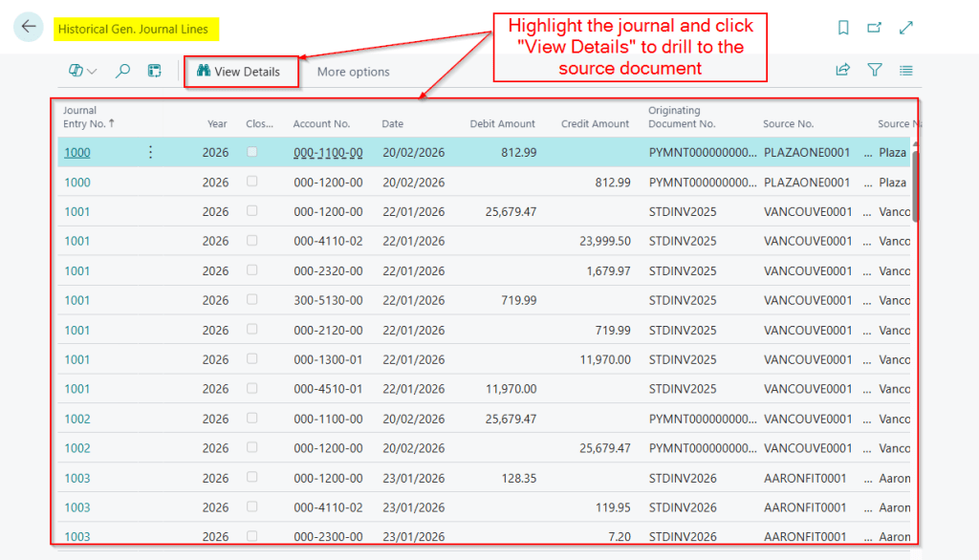
Task: Toggle Closed checkbox for account 000-4110-02 on 22/01/2026
Action: 252,241
